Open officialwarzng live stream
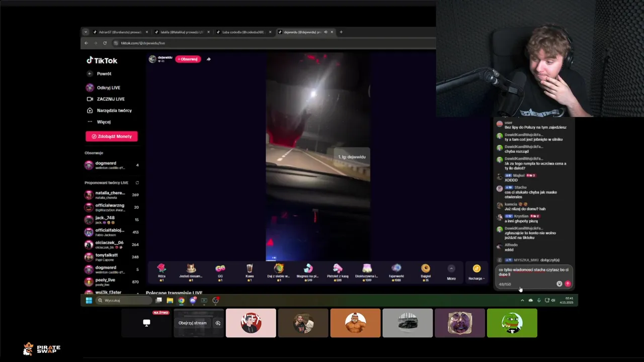Screen dimensions: 644x362 [112, 207]
